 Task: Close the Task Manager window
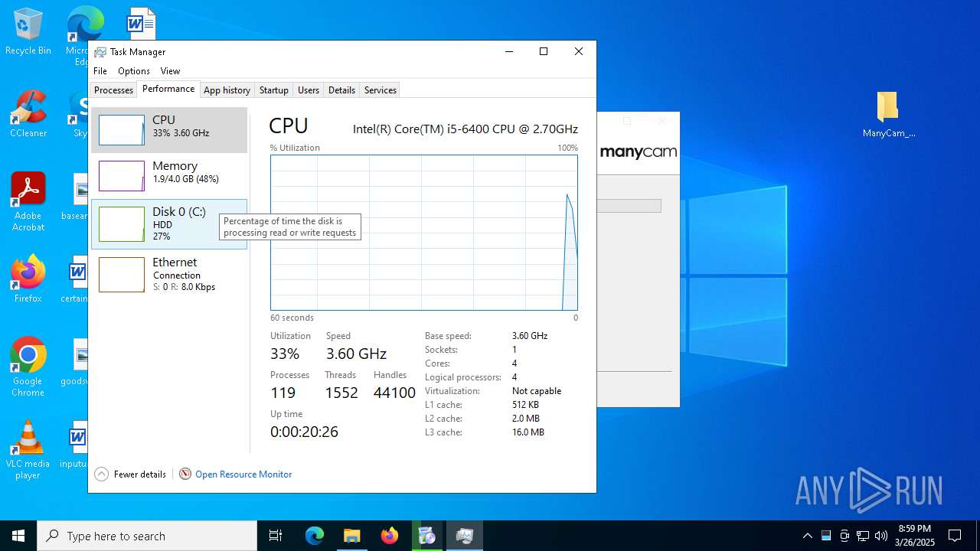[x=579, y=52]
